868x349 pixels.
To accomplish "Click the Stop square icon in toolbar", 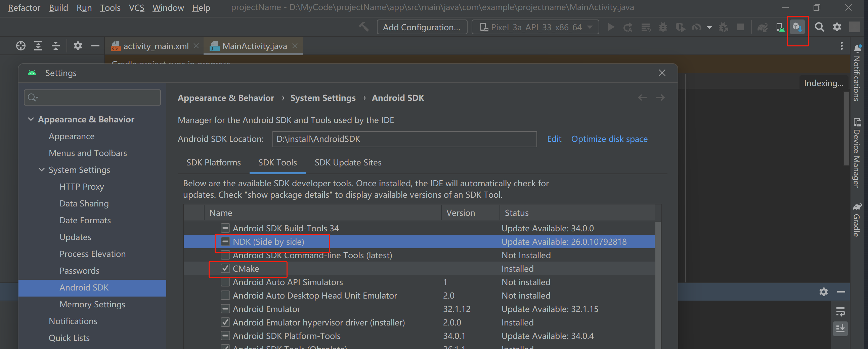I will (740, 27).
